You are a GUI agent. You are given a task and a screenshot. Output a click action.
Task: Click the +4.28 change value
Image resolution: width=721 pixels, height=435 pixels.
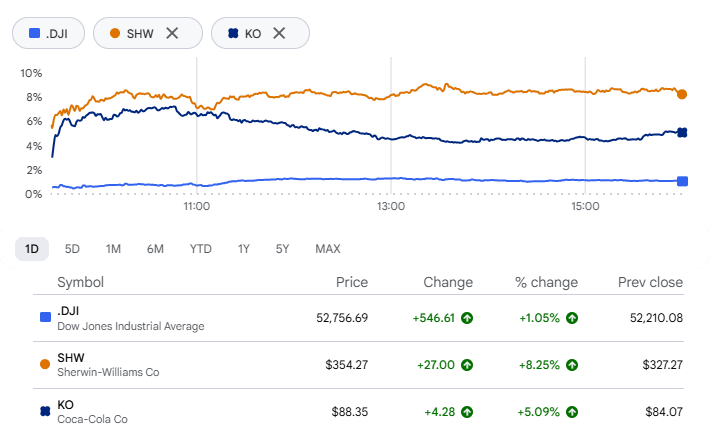click(440, 412)
